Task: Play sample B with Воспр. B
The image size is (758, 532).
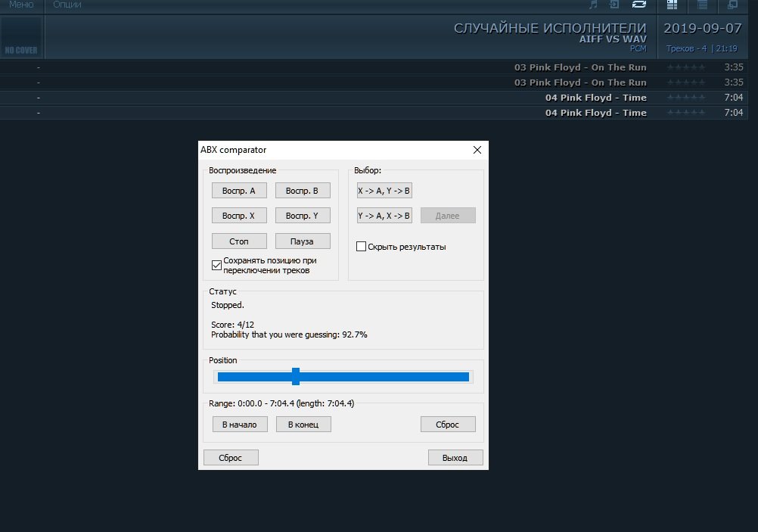Action: (x=303, y=191)
